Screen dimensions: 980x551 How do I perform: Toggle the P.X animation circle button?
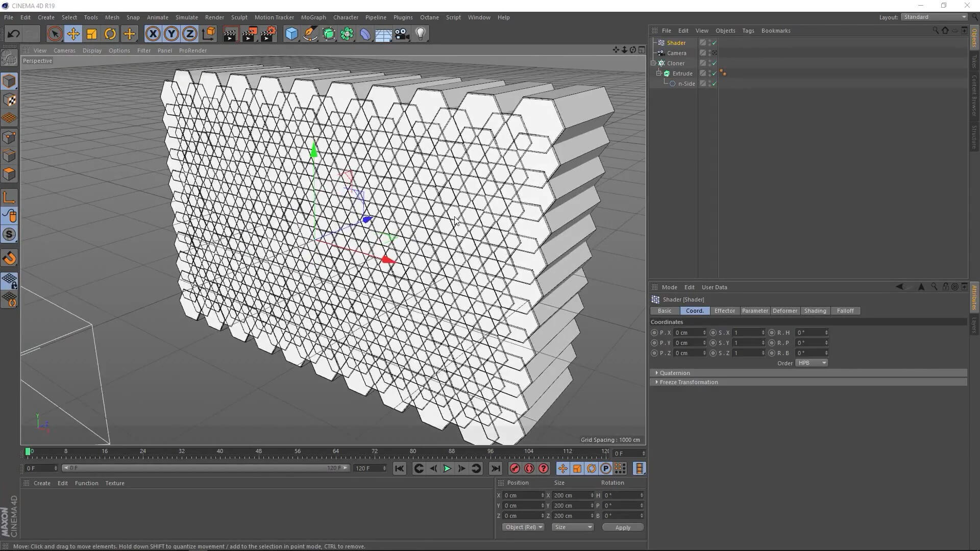pyautogui.click(x=654, y=333)
